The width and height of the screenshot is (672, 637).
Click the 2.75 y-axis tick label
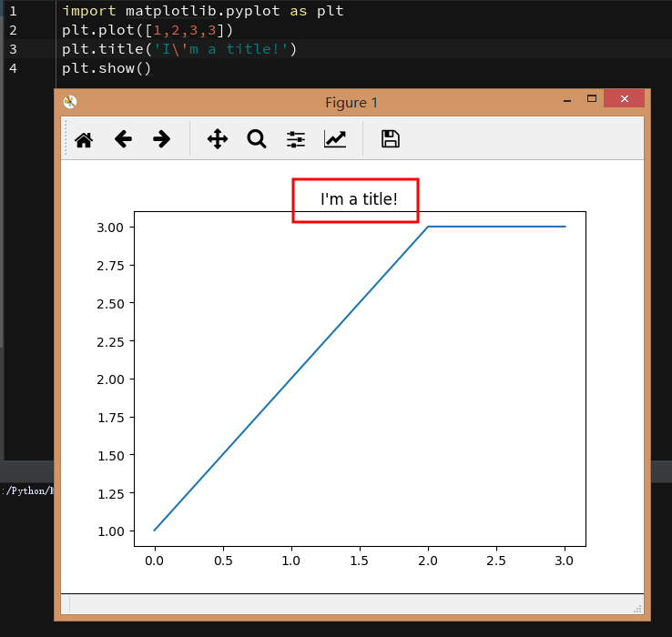110,266
